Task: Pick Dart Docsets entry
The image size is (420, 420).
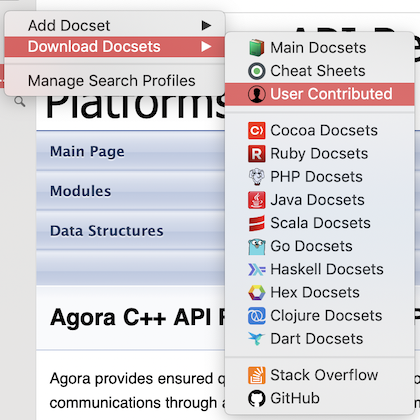Action: [320, 339]
